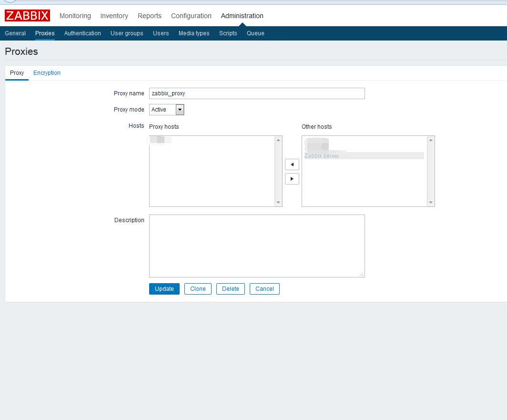Open the Configuration menu
Viewport: 507px width, 420px height.
191,16
